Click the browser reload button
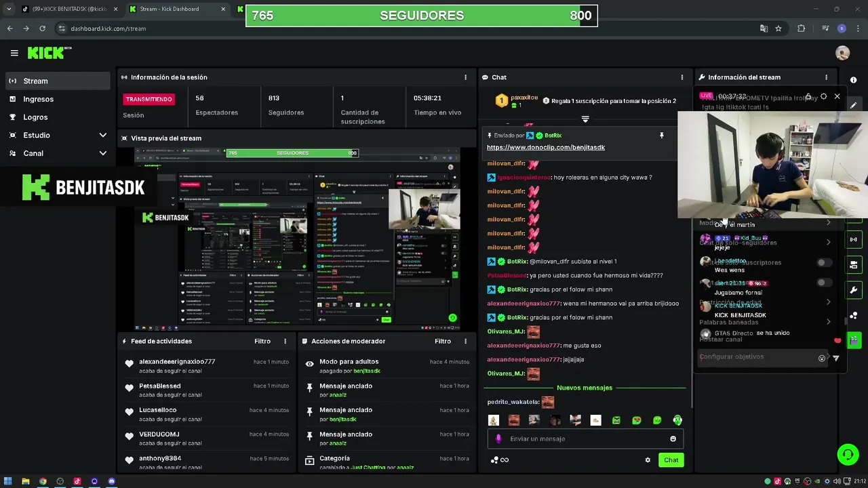The image size is (868, 488). [x=42, y=28]
